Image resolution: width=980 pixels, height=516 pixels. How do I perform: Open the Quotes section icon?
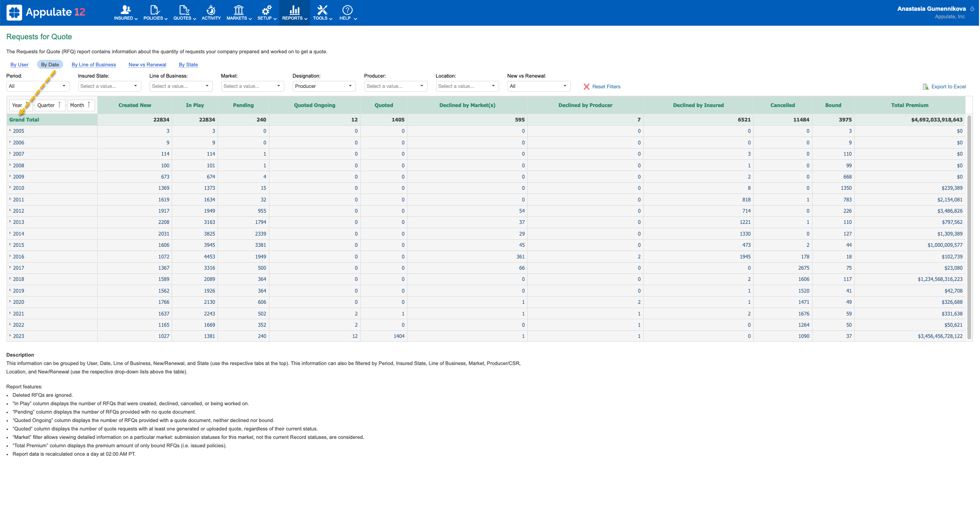(183, 9)
